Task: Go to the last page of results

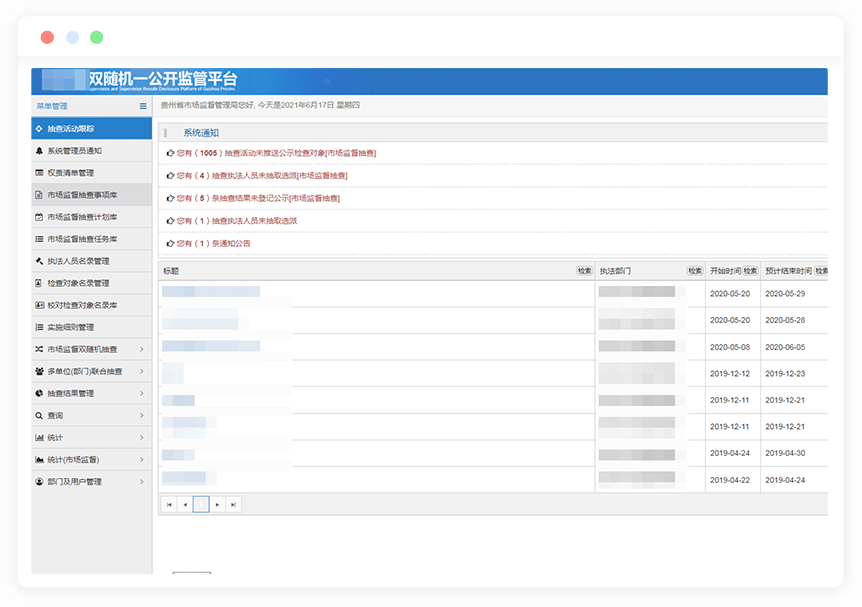Action: [233, 505]
